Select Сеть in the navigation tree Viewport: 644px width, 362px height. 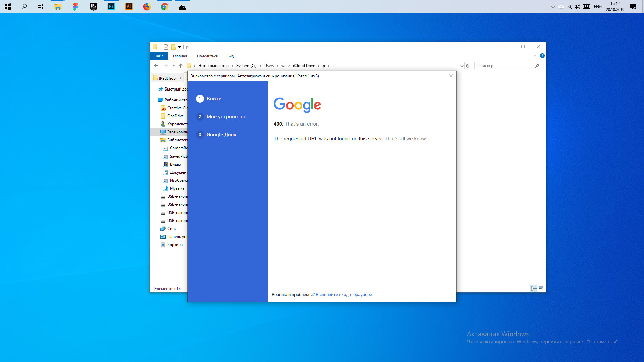click(x=168, y=229)
